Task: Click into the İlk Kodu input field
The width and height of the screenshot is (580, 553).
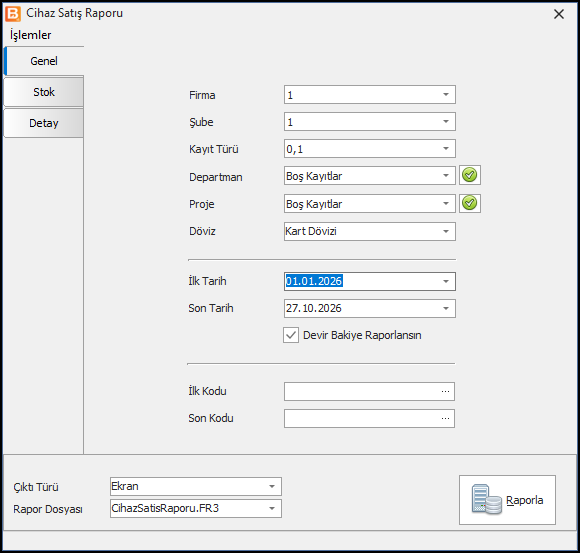Action: coord(369,391)
